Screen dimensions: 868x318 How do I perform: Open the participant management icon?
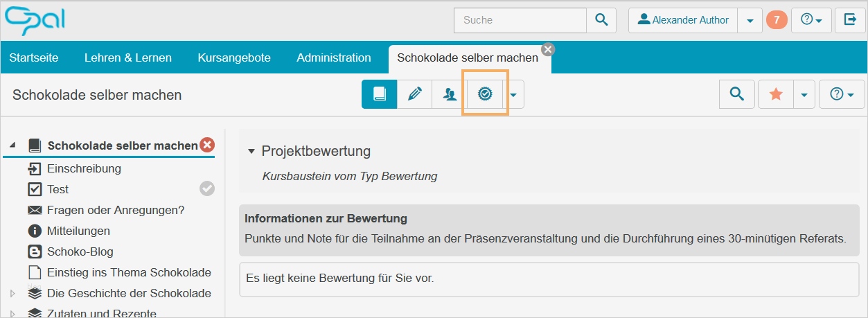click(450, 94)
